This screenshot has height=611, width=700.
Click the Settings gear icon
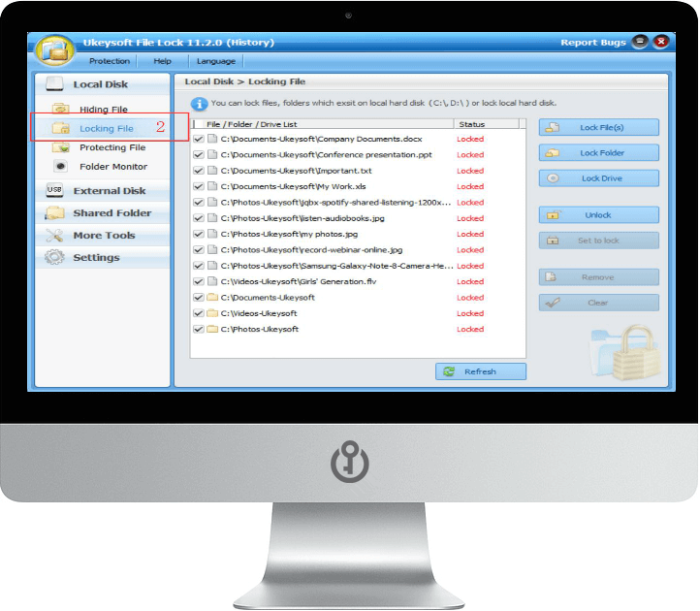pos(54,257)
